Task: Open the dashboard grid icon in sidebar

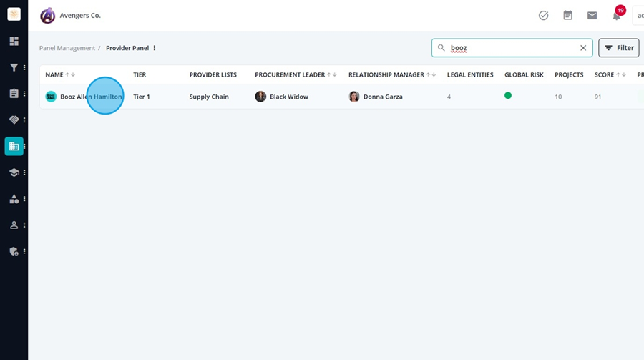Action: (14, 41)
